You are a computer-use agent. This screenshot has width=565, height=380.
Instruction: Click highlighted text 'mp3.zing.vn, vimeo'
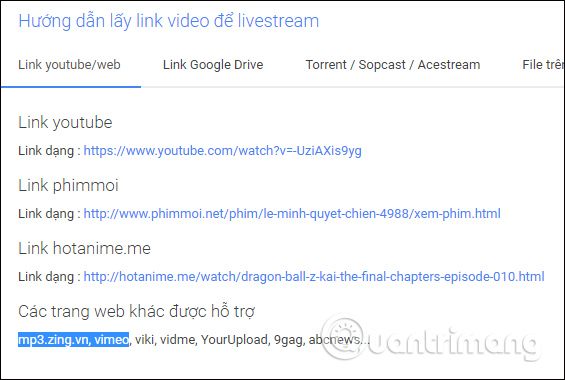coord(73,340)
